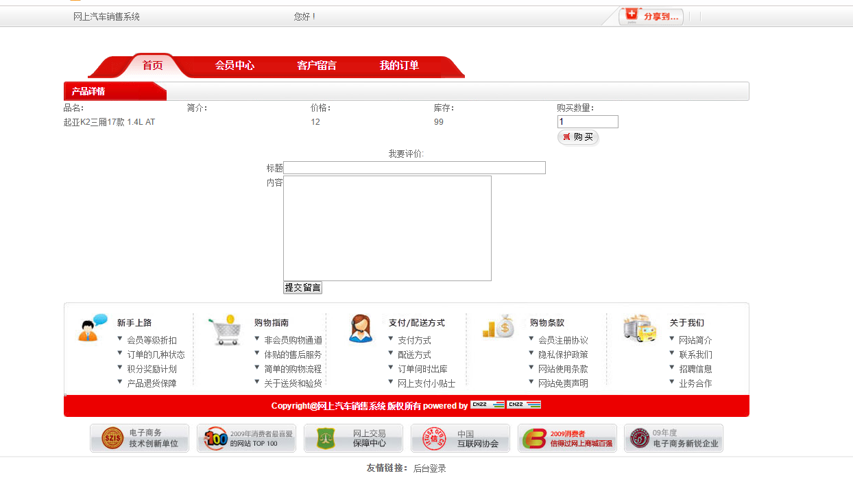Open 会员等级折扣 link
Image resolution: width=853 pixels, height=504 pixels.
[x=152, y=340]
